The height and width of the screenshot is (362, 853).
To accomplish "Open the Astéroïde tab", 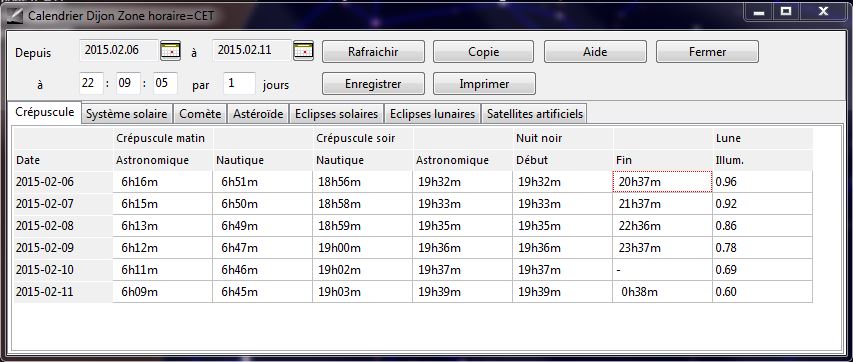I will tap(258, 114).
